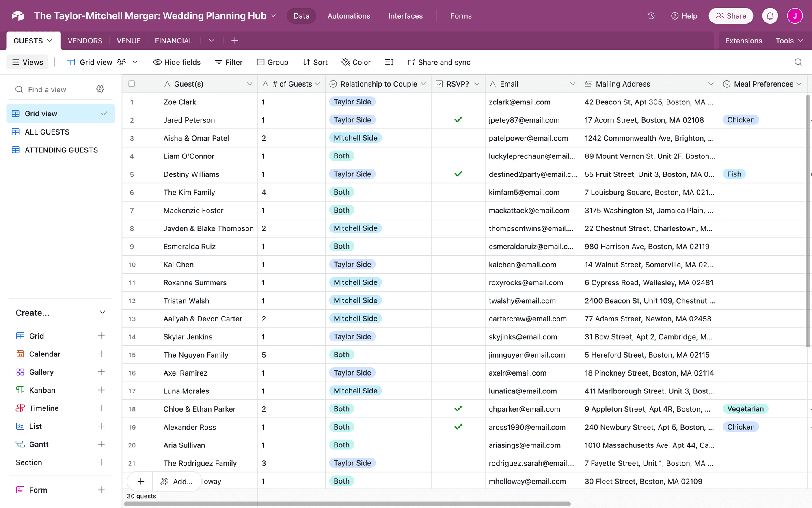Open notifications via the bell icon
812x508 pixels.
pyautogui.click(x=770, y=15)
